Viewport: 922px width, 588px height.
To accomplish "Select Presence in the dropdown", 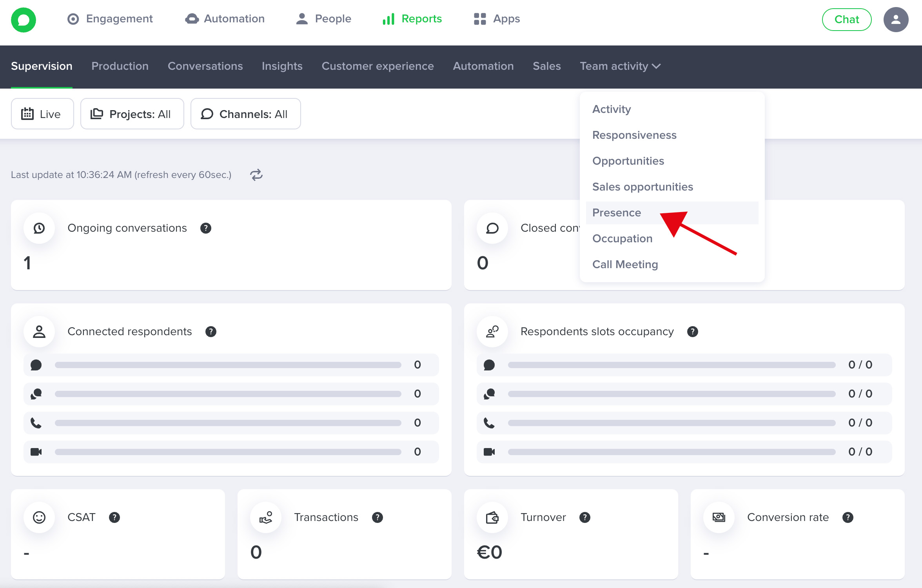I will click(672, 213).
